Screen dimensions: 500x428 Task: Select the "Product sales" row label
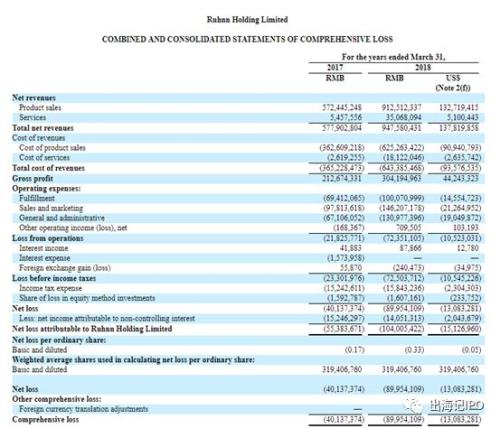pos(40,107)
